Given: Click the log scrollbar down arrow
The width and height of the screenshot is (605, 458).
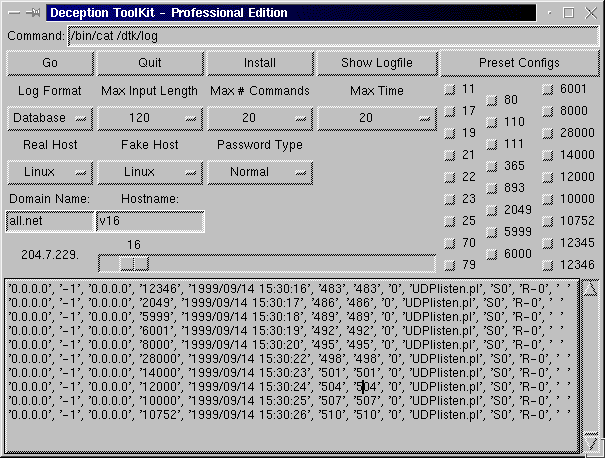Looking at the screenshot, I should pos(590,442).
